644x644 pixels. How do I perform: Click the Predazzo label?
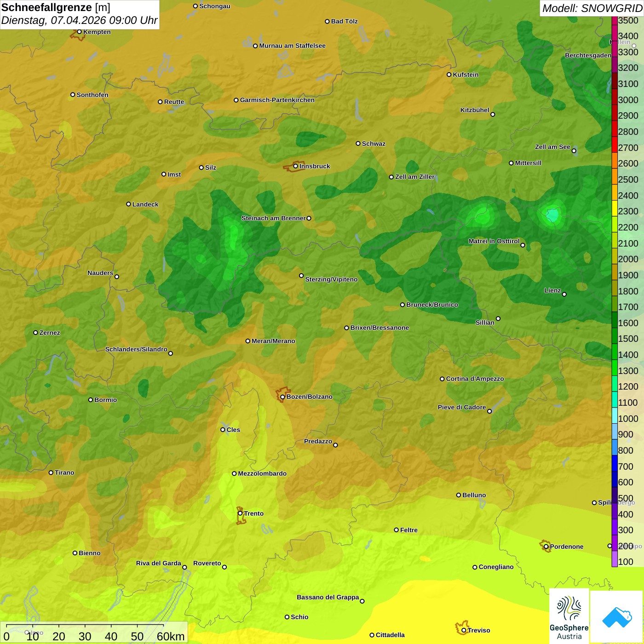click(318, 441)
